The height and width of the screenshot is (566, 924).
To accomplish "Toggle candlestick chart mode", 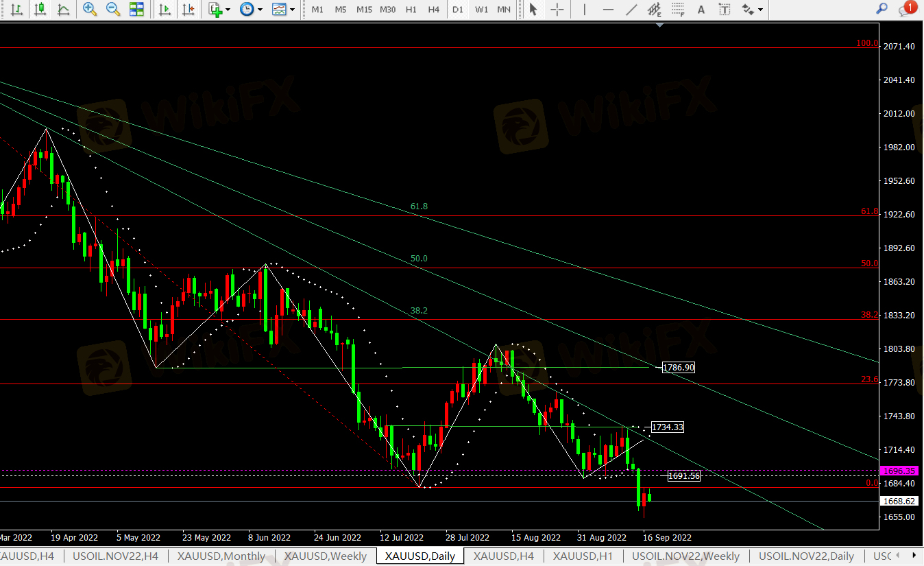I will [x=40, y=10].
